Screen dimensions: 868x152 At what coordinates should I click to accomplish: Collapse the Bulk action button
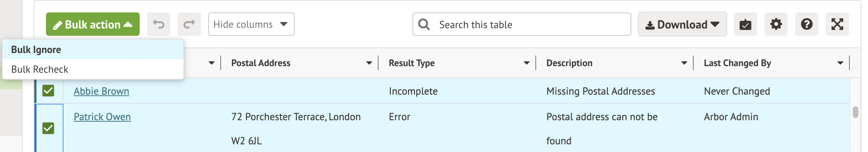(93, 24)
